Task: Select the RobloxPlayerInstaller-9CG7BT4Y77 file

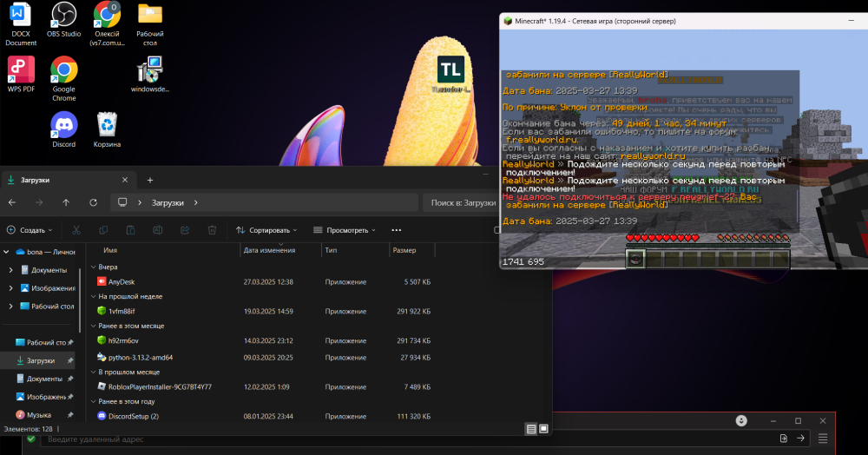Action: tap(261, 387)
